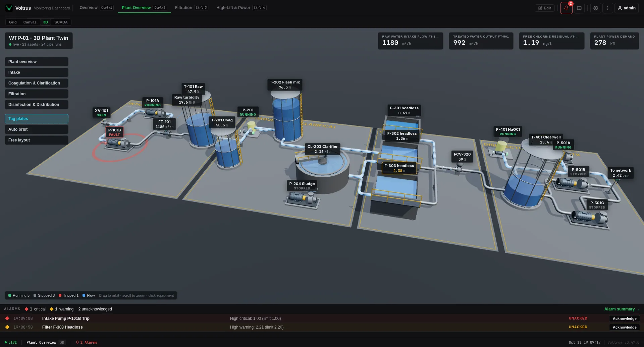Select the Plant Overview tab

pyautogui.click(x=144, y=8)
